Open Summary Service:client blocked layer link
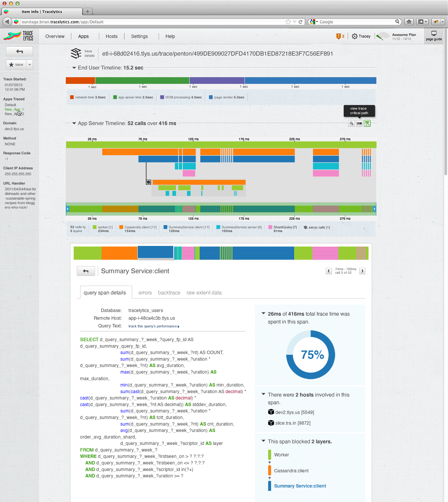This screenshot has height=502, width=448. [x=300, y=486]
